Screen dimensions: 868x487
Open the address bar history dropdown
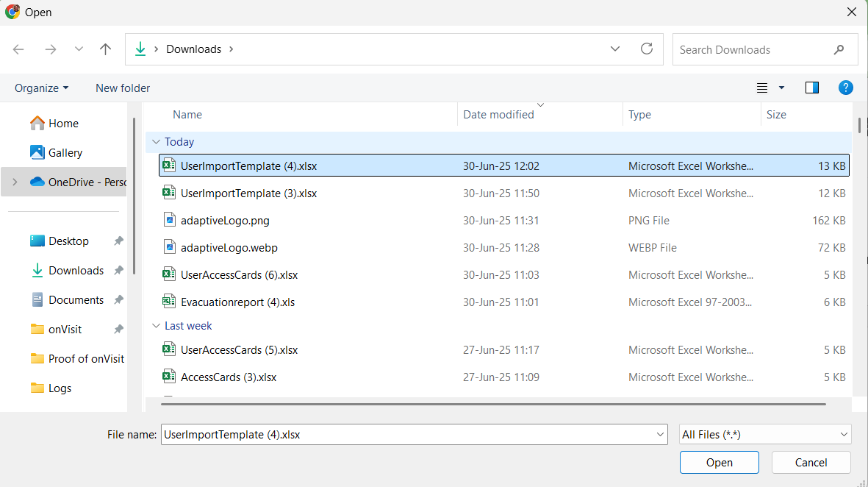615,49
